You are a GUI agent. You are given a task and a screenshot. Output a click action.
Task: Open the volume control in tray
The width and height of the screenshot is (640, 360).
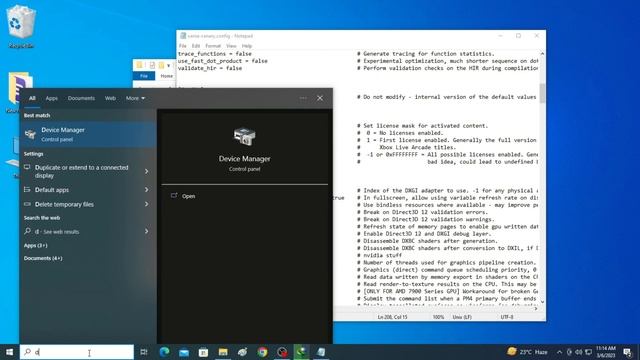click(x=579, y=352)
